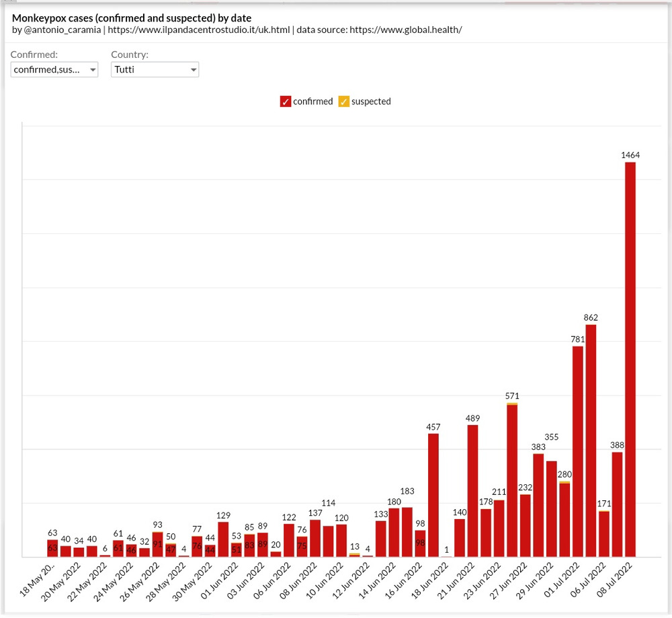Image resolution: width=672 pixels, height=618 pixels.
Task: Select the tallest bar labeled 1464
Action: click(x=630, y=359)
